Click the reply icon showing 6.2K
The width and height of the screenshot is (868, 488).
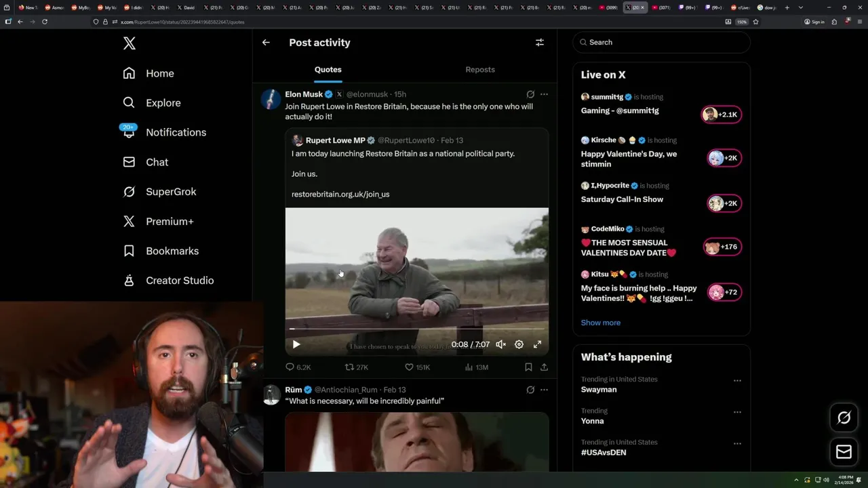coord(298,367)
